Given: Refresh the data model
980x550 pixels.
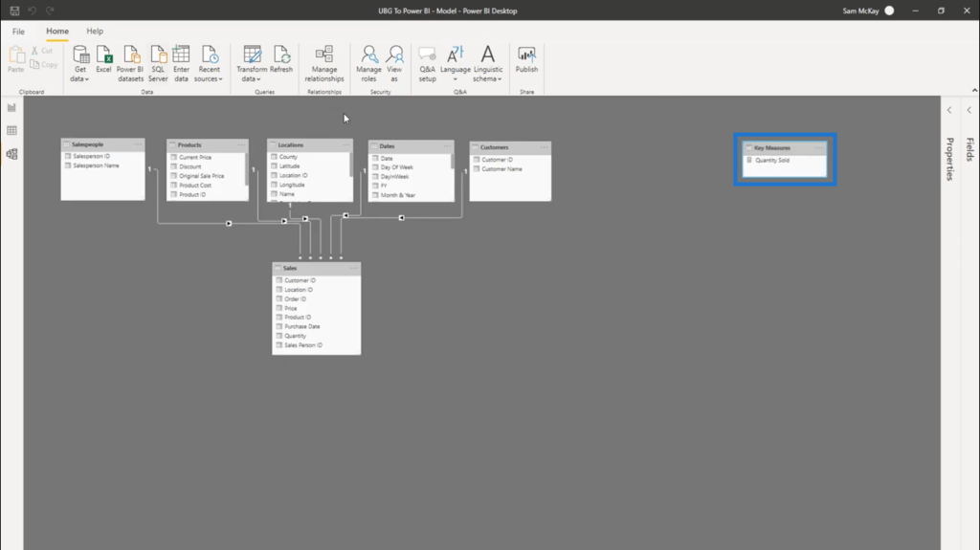Looking at the screenshot, I should [x=281, y=60].
